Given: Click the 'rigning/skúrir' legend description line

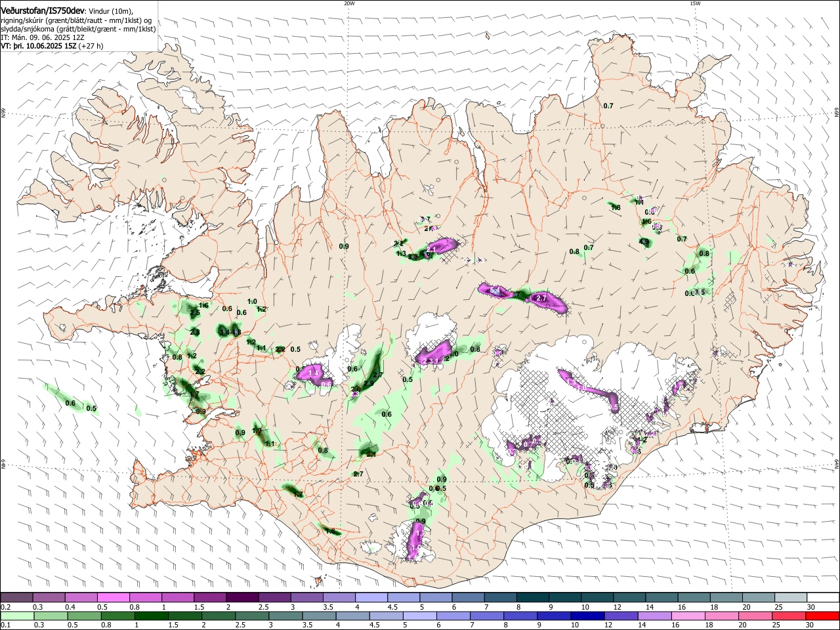Looking at the screenshot, I should tap(77, 20).
